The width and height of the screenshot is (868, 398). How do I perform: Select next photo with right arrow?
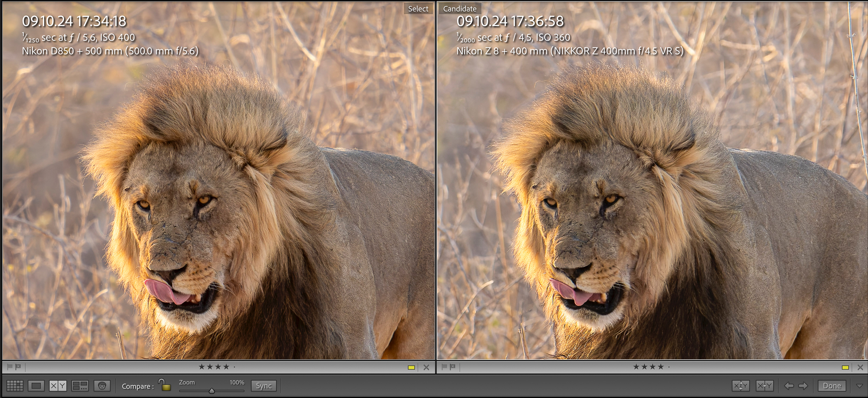[803, 386]
